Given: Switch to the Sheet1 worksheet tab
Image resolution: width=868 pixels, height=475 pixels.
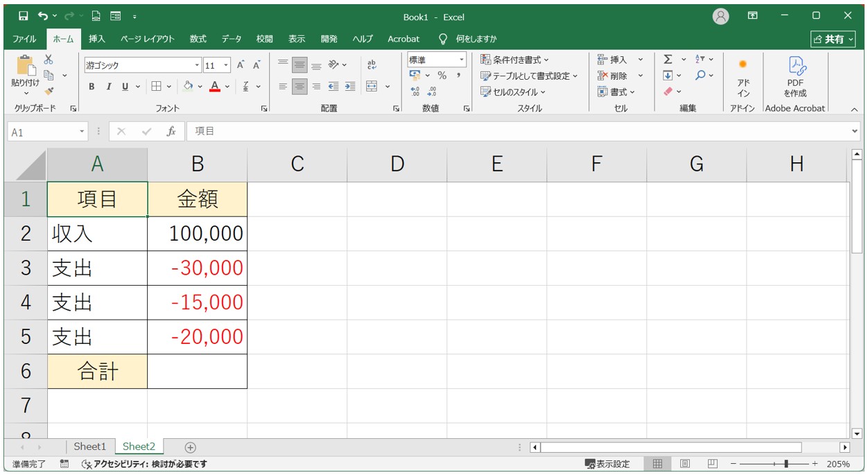Looking at the screenshot, I should tap(90, 447).
